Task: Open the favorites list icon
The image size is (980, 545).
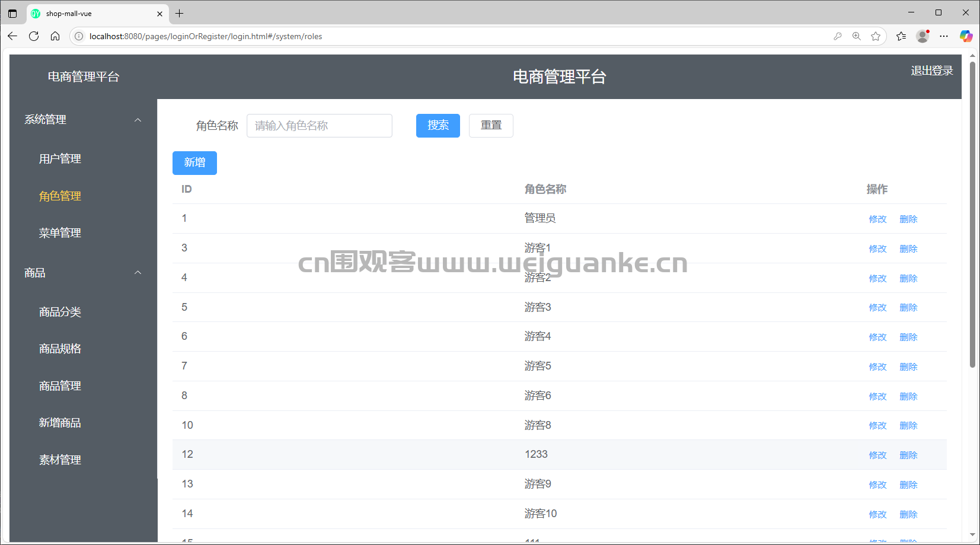Action: pyautogui.click(x=901, y=36)
